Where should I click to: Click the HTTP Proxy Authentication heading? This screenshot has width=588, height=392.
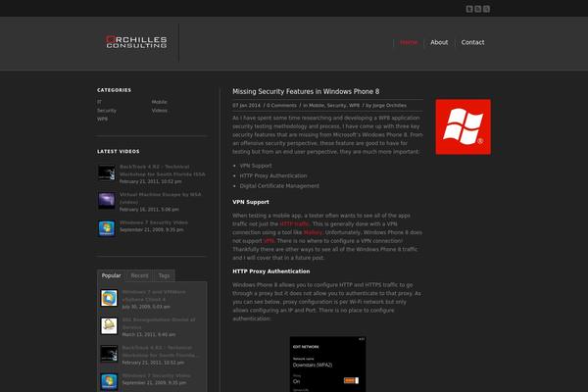coord(271,271)
